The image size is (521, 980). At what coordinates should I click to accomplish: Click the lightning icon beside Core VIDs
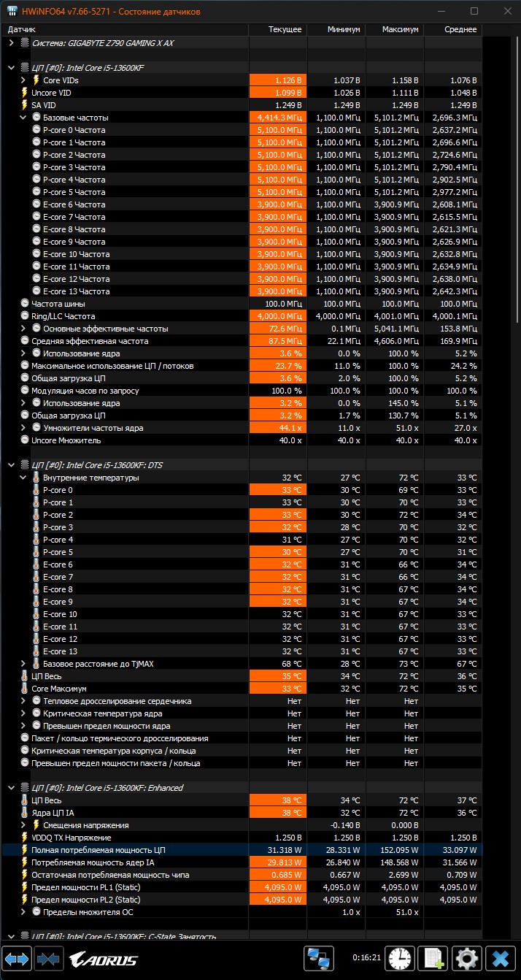click(36, 80)
